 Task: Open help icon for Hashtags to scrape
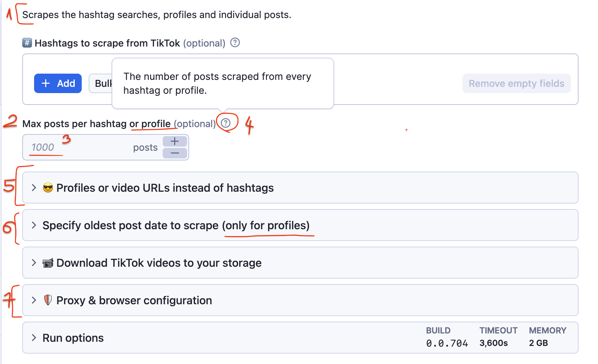(x=235, y=43)
